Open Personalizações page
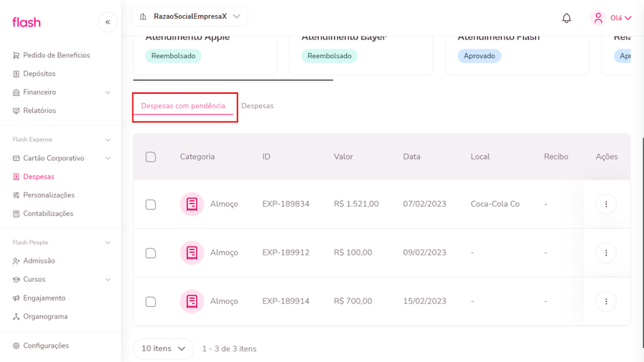This screenshot has height=362, width=644. [49, 195]
